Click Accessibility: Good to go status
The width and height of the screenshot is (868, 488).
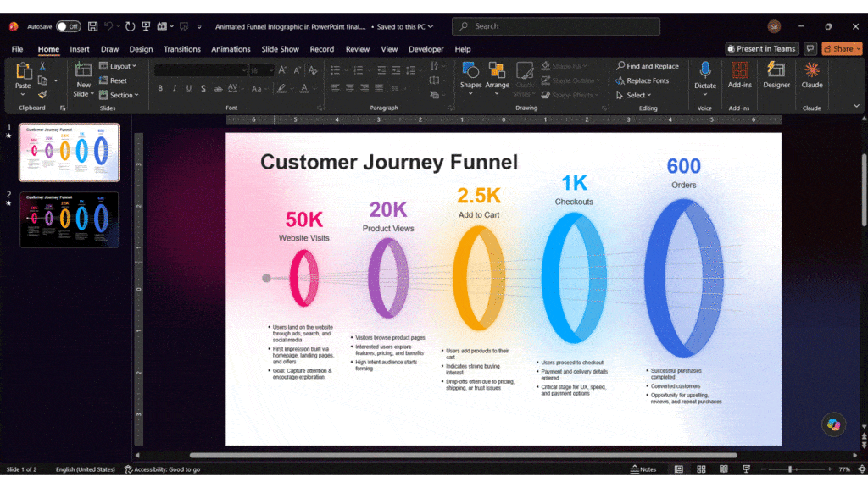click(x=162, y=469)
